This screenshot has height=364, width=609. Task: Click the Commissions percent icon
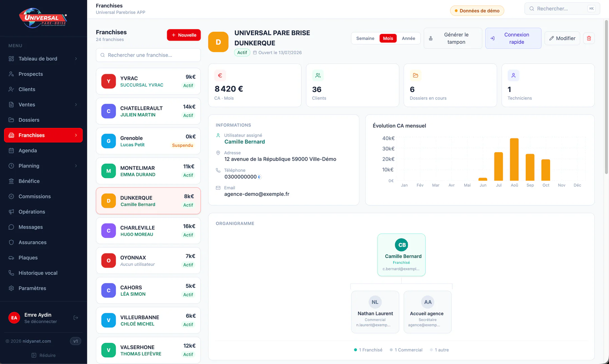11,197
